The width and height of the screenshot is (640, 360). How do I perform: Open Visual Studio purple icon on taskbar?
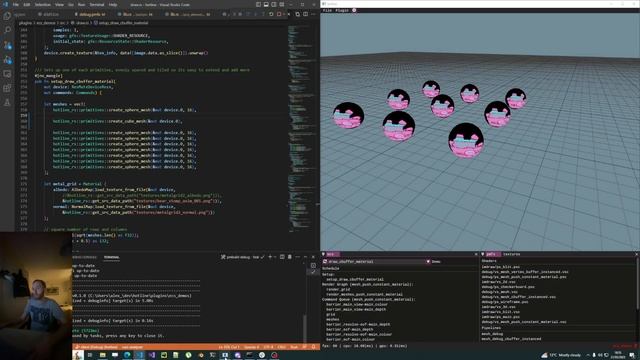(x=151, y=355)
